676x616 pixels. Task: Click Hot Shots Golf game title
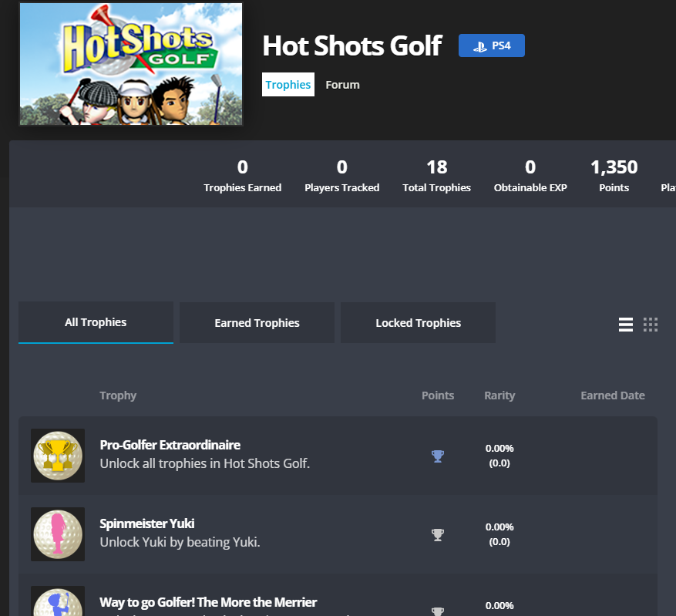tap(352, 45)
